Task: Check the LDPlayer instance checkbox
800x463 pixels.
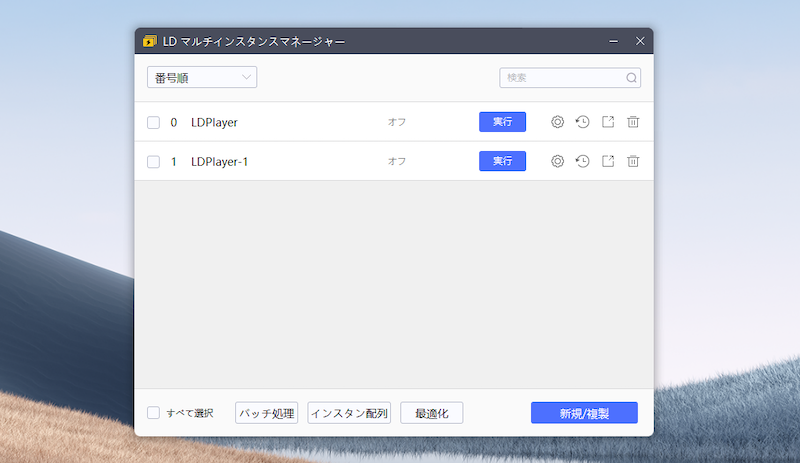Action: pyautogui.click(x=154, y=123)
